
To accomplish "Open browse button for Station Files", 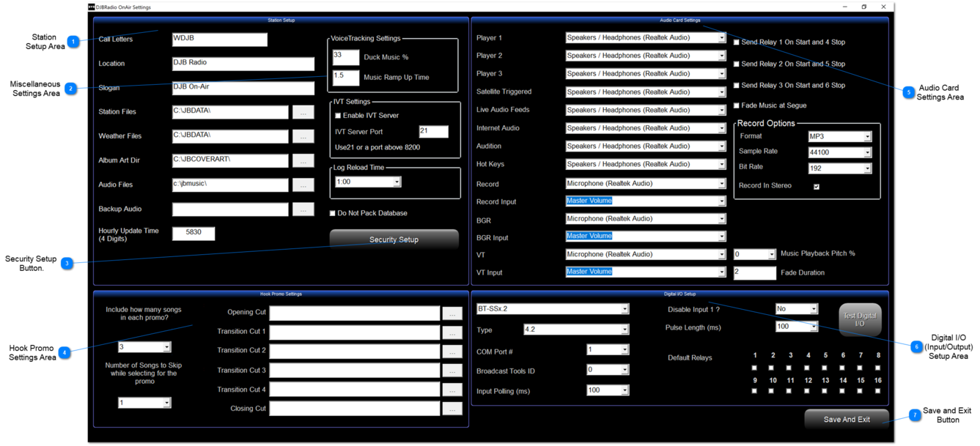I will pos(303,112).
